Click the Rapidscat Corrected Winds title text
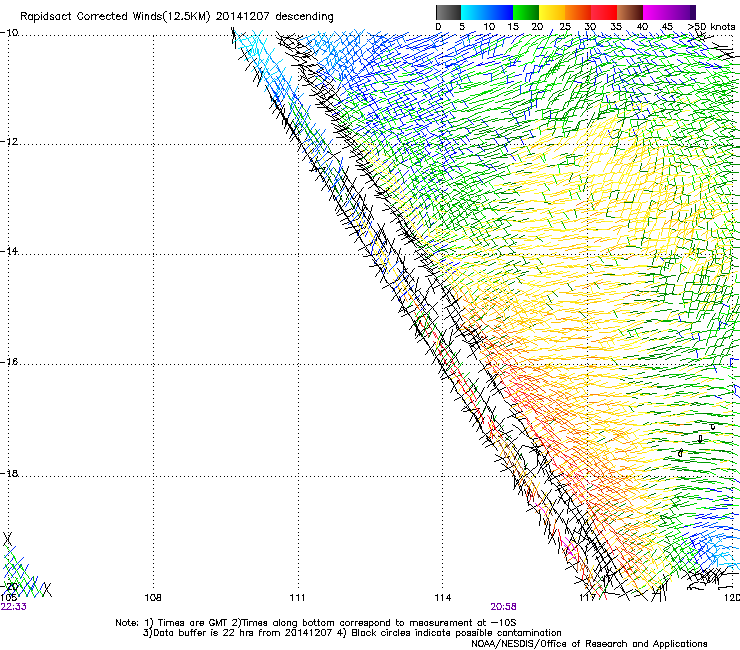Screen dimensions: 740x650 coord(177,17)
